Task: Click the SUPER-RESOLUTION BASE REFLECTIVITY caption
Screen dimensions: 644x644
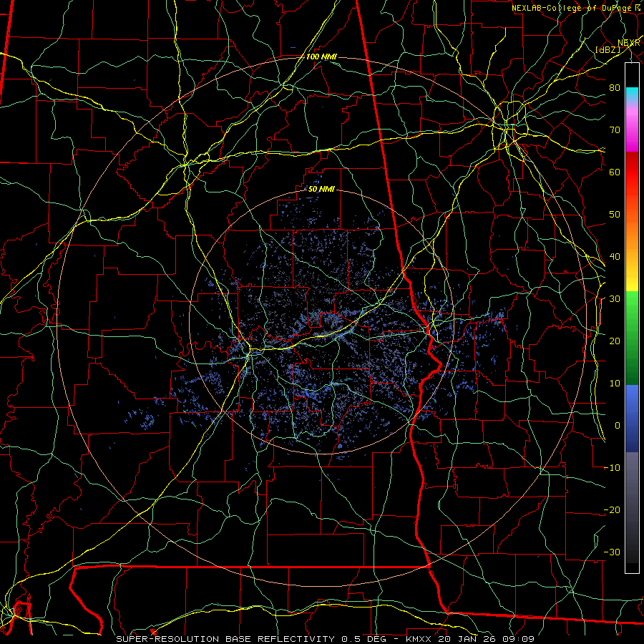Action: 225,639
